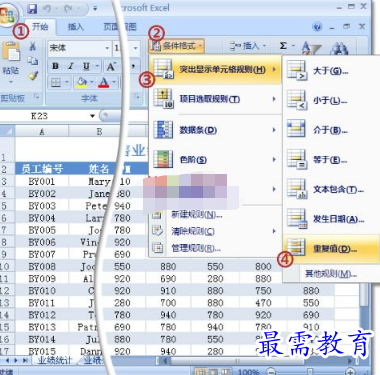Click the 插入 cells button in ribbon
The image size is (380, 375).
pyautogui.click(x=248, y=46)
